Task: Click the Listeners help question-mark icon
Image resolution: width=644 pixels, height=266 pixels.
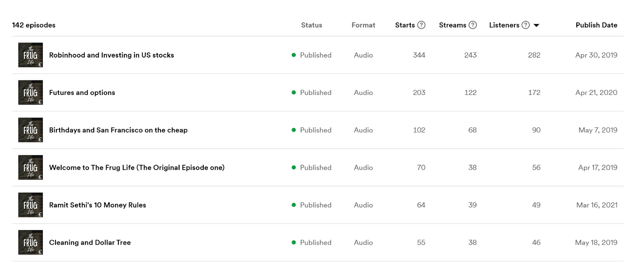Action: click(x=526, y=25)
